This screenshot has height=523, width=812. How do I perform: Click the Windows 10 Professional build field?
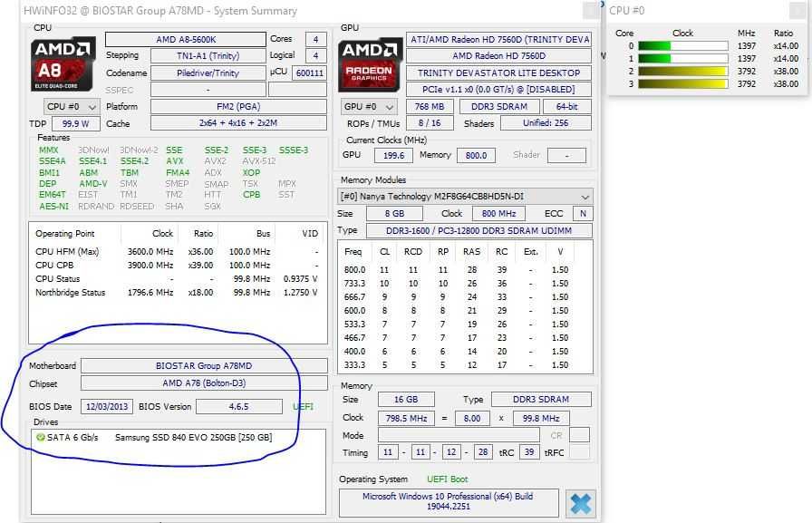pos(449,502)
